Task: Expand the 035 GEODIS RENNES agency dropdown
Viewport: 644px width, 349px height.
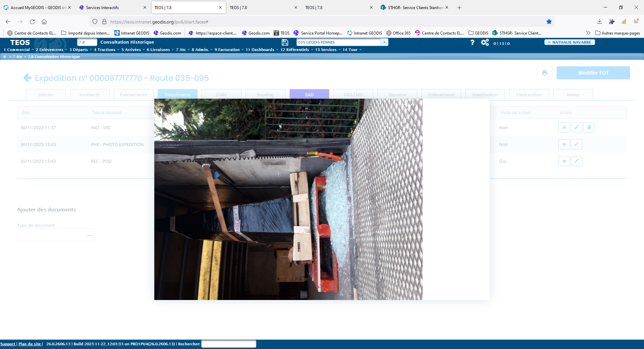Action: click(x=384, y=42)
